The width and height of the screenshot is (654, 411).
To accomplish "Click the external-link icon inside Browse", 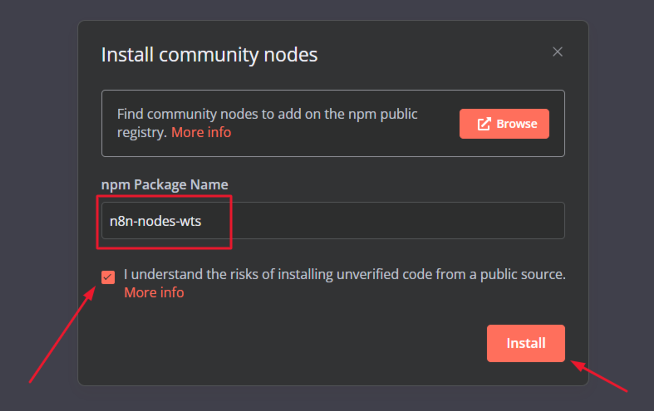I will [x=484, y=124].
